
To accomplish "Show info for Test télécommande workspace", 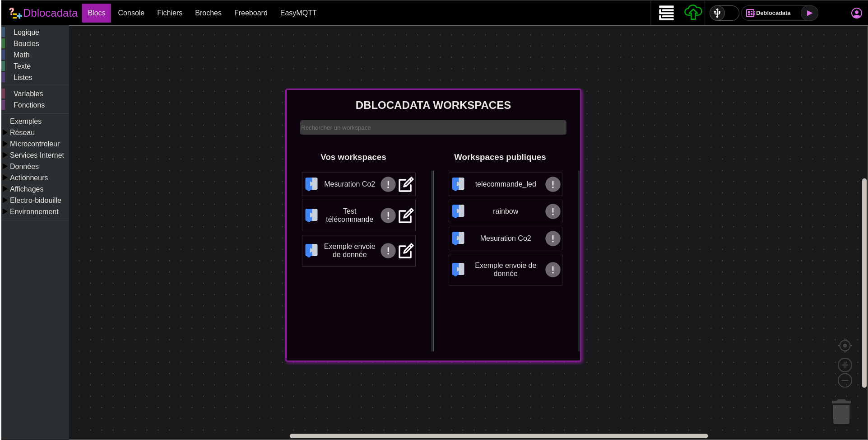I will pos(388,215).
